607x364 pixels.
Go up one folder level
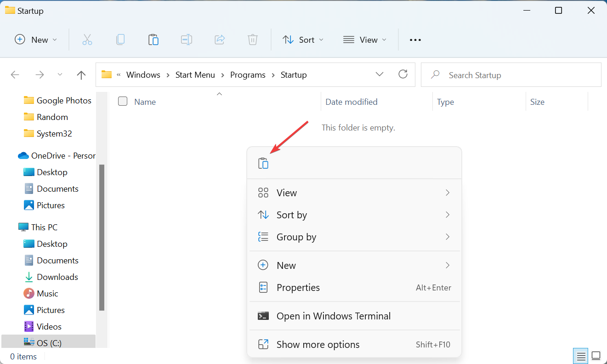(x=81, y=75)
